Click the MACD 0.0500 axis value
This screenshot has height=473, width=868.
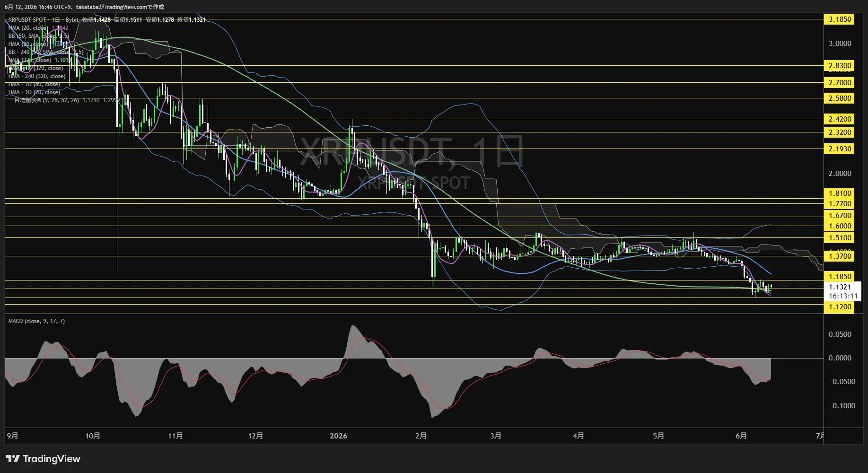[x=840, y=334]
